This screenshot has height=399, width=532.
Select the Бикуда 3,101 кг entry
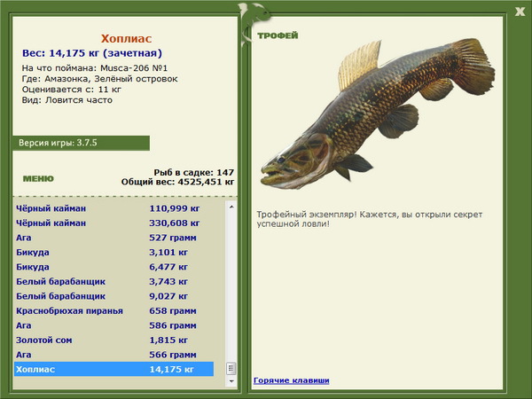point(114,252)
